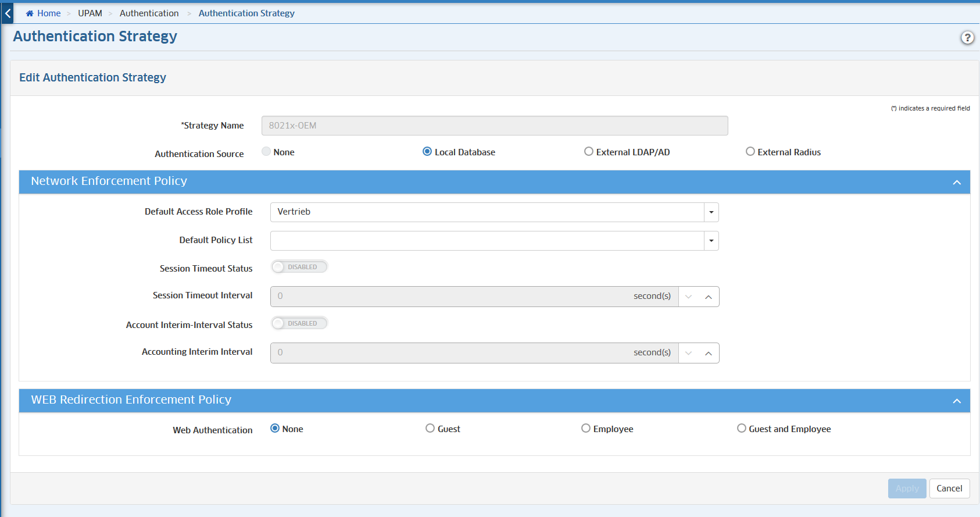The image size is (980, 517).
Task: Decrease Accounting Interim Interval with down arrow
Action: 689,354
